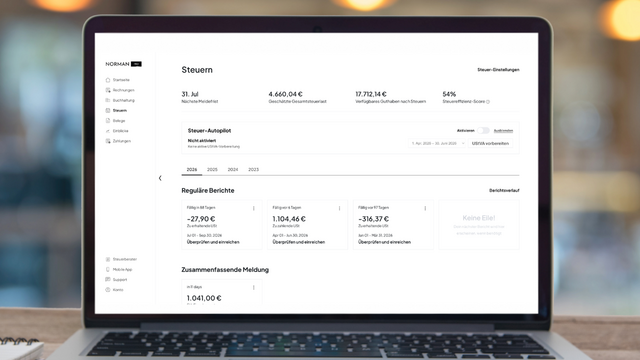Image resolution: width=640 pixels, height=360 pixels.
Task: Click info icon beside Steuereffizienz-Score
Action: point(488,102)
